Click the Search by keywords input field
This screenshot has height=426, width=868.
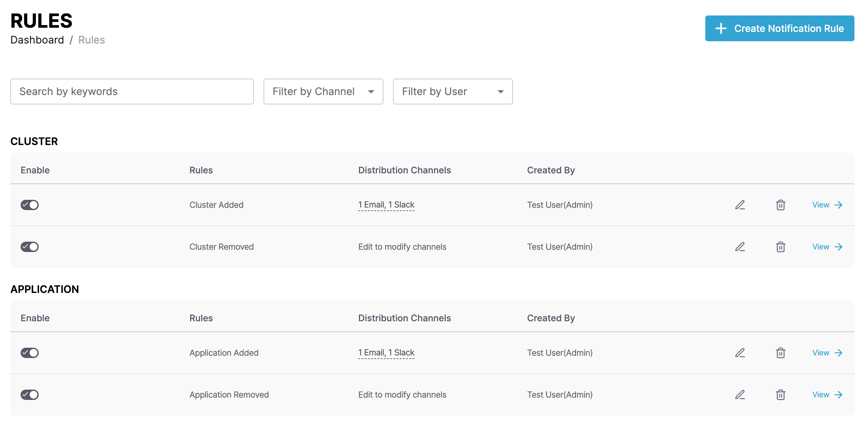click(132, 91)
